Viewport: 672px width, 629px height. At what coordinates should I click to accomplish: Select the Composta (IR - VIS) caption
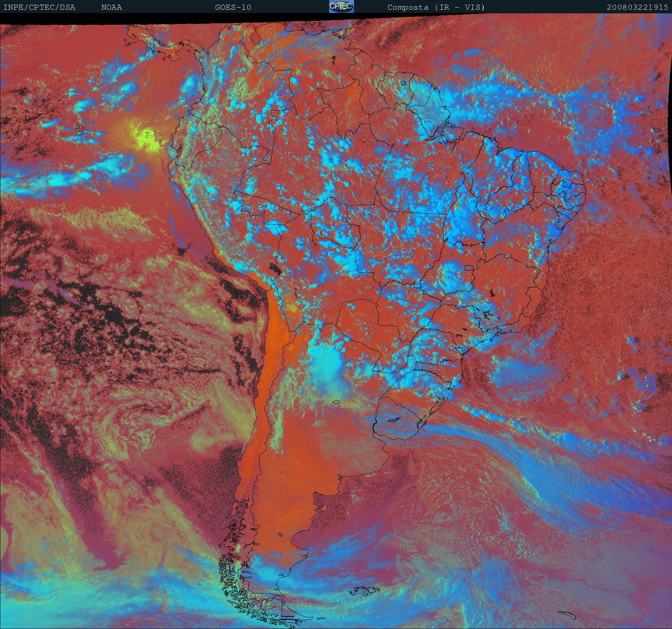436,7
